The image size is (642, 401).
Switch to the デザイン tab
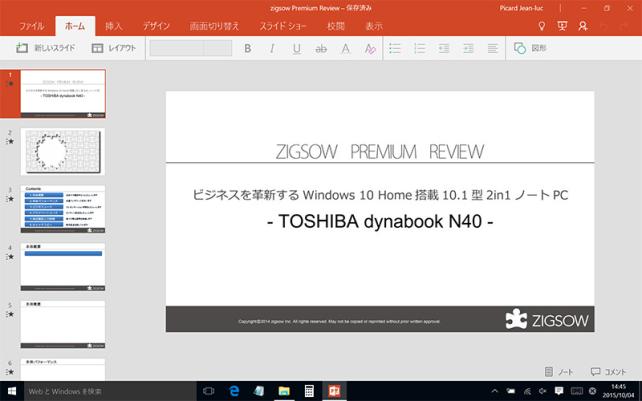(156, 26)
